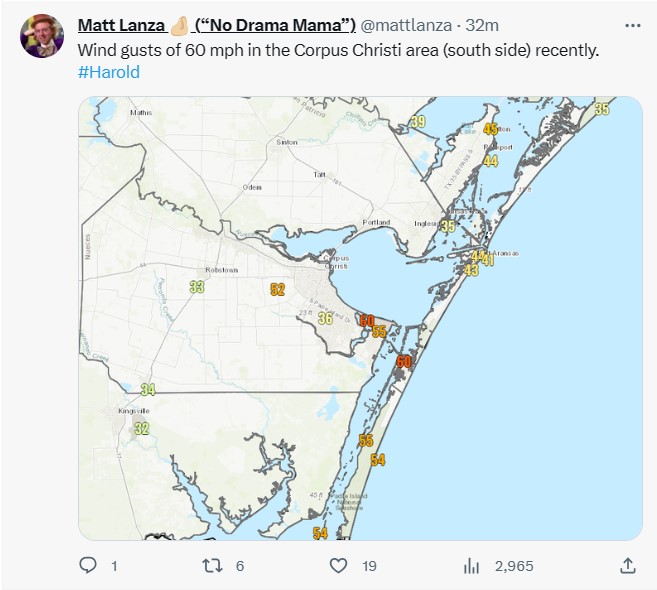
Task: Click the Kingsville 32 gust marker
Action: point(142,428)
